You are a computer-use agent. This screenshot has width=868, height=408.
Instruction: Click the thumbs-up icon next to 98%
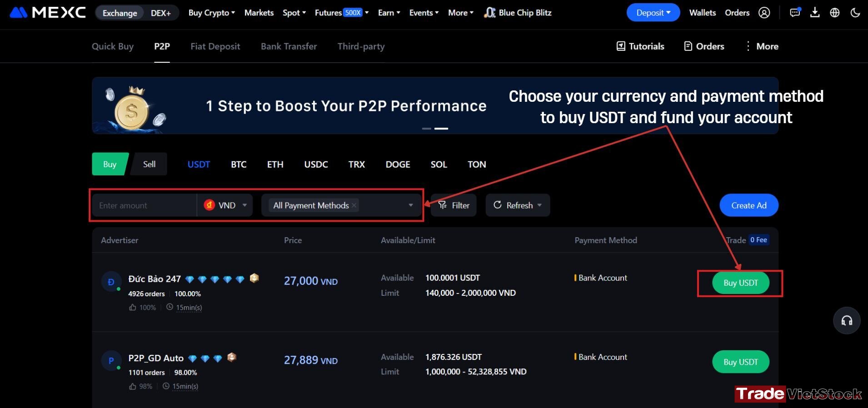coord(132,387)
